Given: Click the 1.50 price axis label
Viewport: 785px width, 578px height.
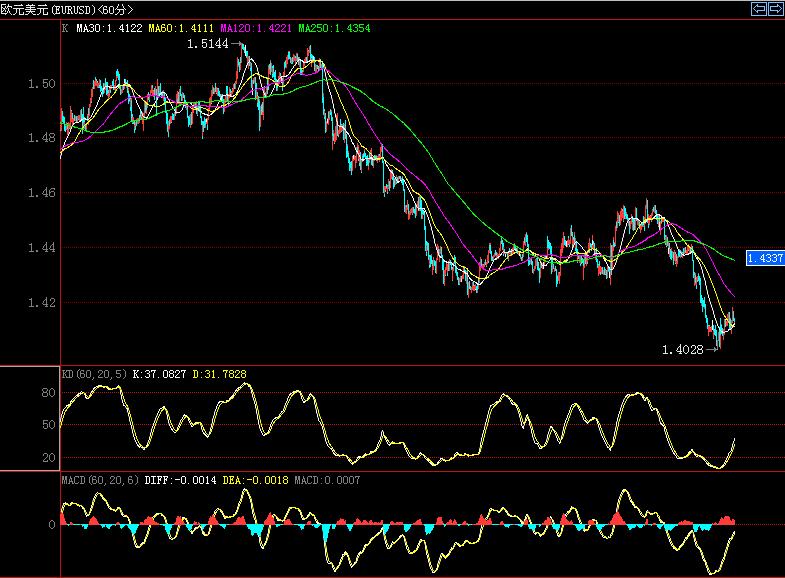Looking at the screenshot, I should click(x=40, y=84).
